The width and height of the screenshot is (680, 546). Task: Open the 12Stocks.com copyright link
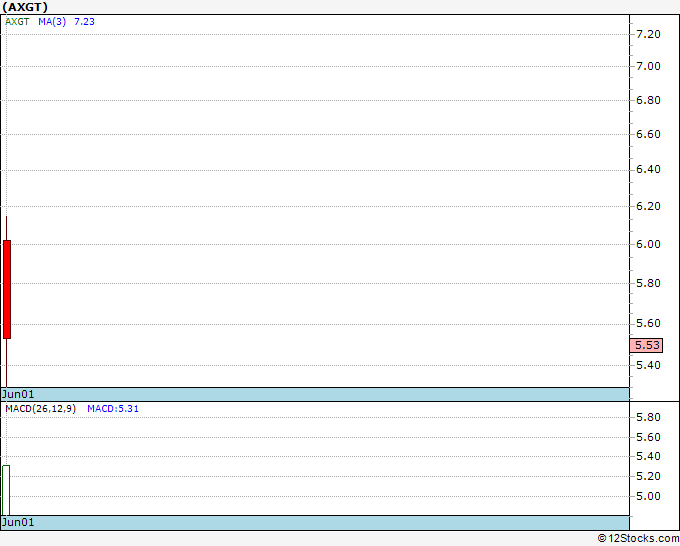pyautogui.click(x=638, y=539)
